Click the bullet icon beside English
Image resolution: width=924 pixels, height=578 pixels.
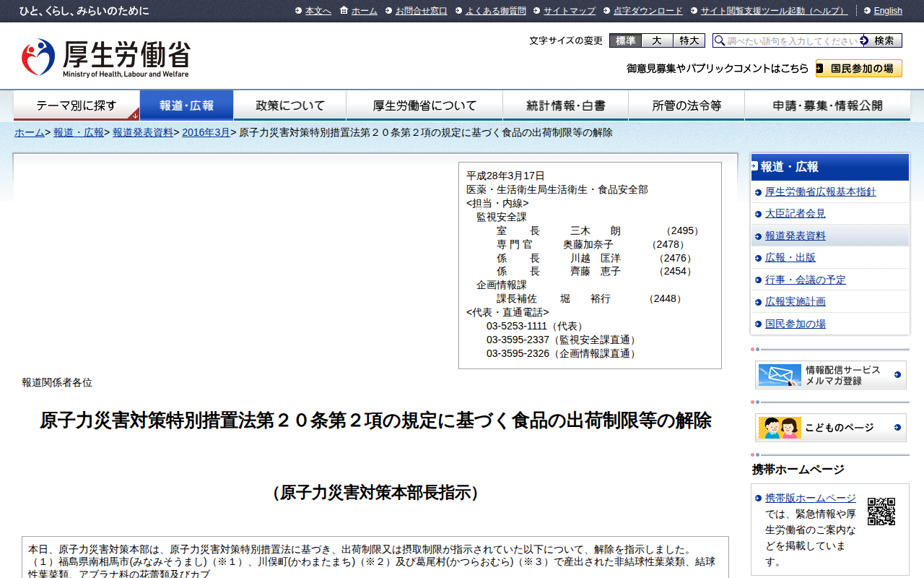pos(867,11)
